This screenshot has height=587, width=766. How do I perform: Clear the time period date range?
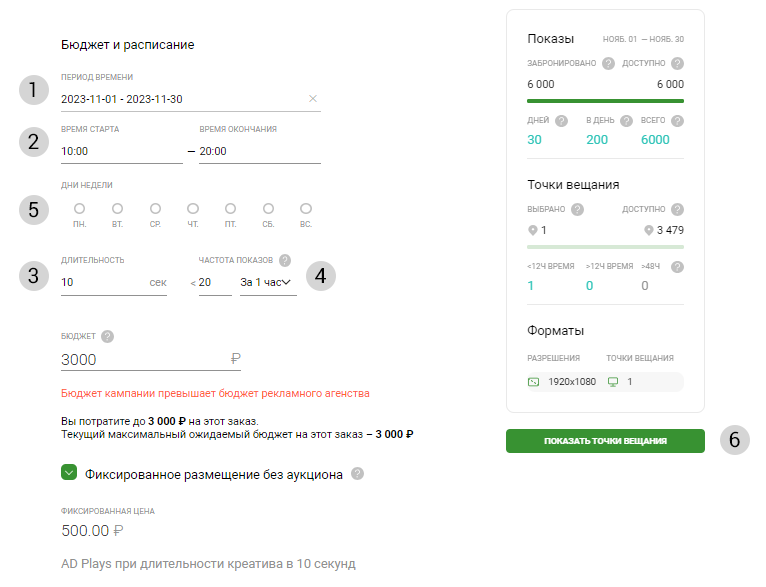(x=312, y=99)
